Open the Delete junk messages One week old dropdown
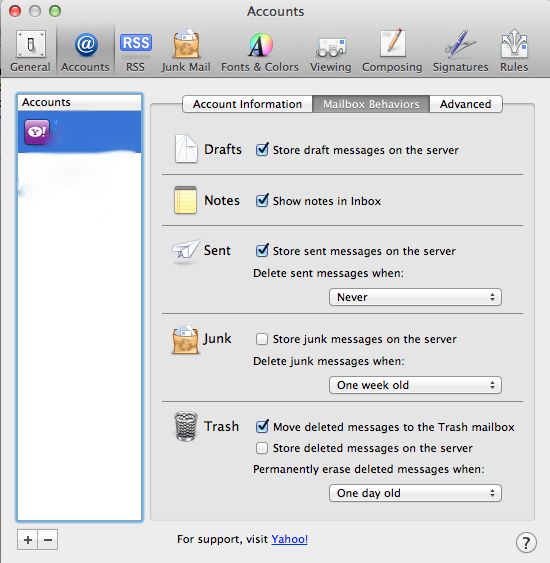This screenshot has height=563, width=550. pyautogui.click(x=415, y=385)
